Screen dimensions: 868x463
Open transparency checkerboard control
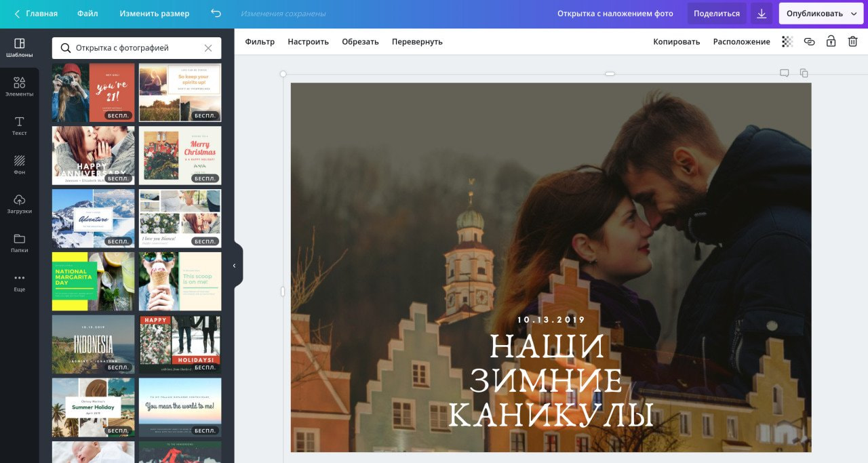[x=787, y=41]
